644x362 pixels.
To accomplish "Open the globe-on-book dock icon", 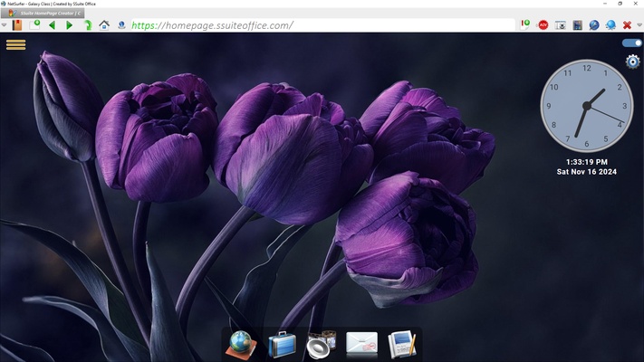I will pos(241,345).
